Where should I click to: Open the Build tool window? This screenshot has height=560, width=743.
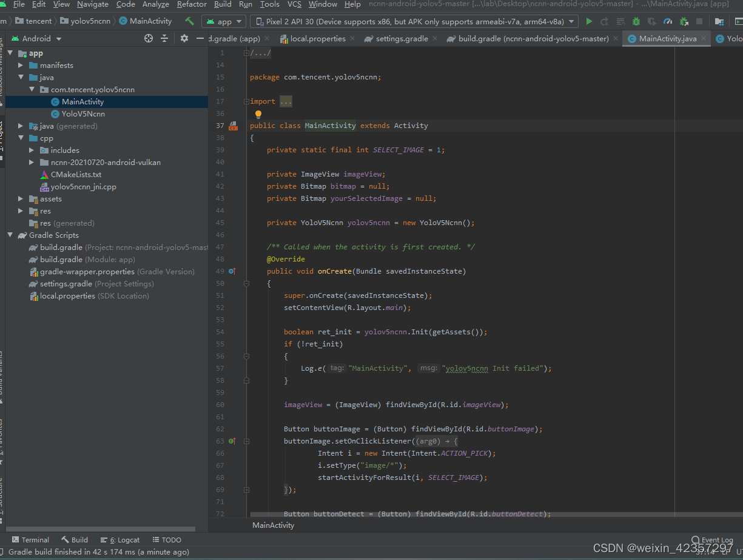[x=75, y=539]
